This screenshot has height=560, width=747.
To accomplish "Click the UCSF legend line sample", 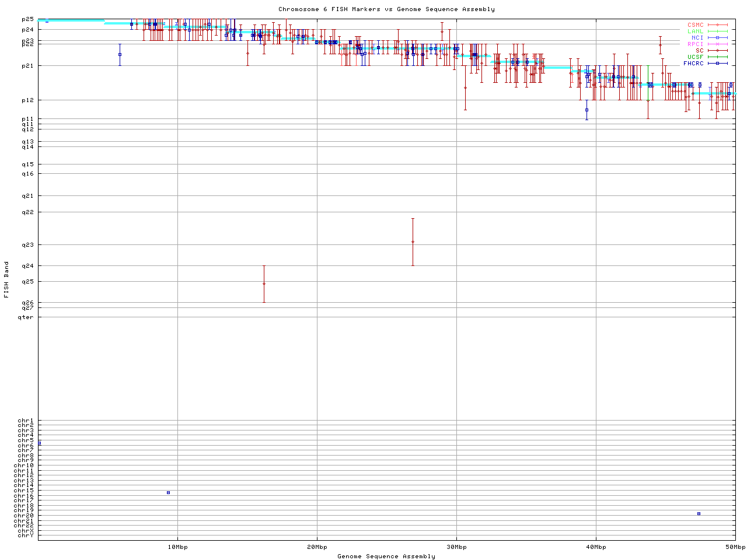I will click(x=717, y=57).
